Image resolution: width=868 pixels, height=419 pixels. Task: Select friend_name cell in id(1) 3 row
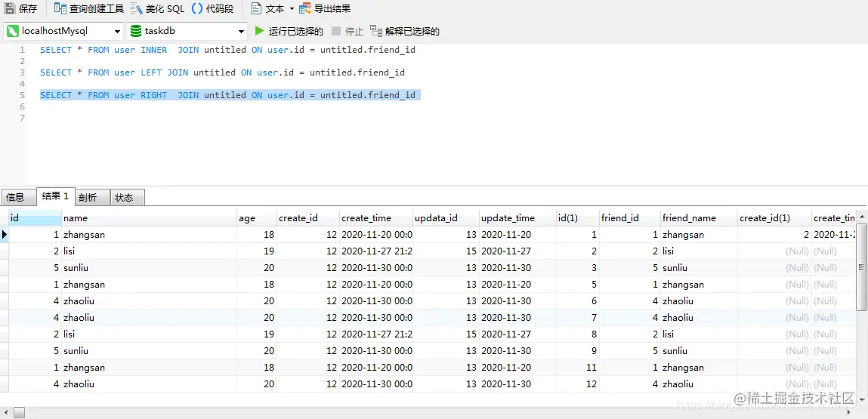point(700,268)
